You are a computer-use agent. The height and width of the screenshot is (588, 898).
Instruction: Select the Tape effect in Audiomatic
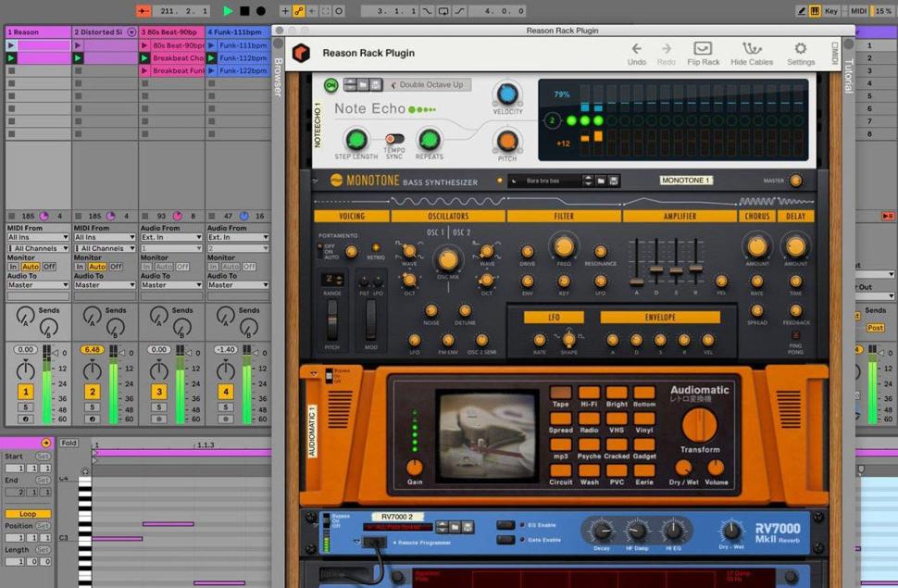(x=560, y=393)
